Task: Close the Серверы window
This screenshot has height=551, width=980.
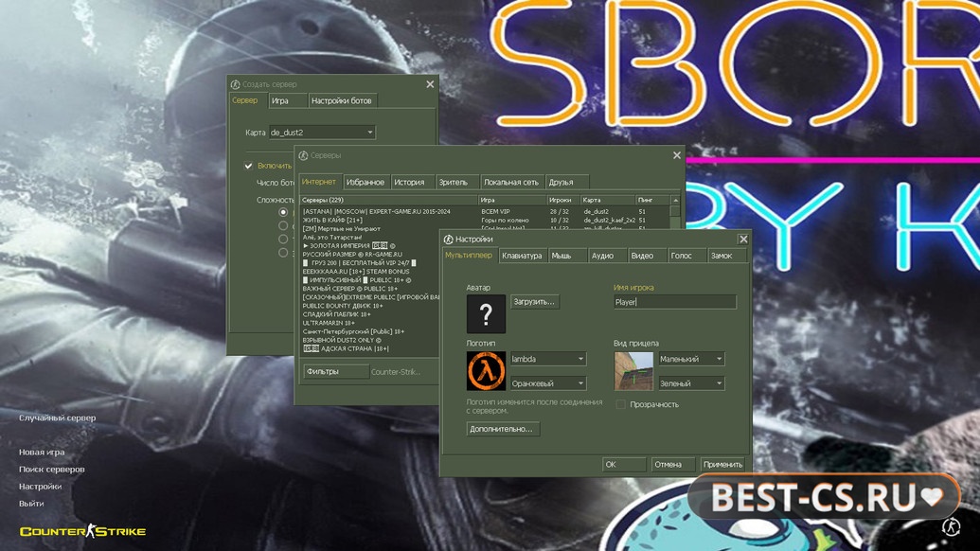Action: pos(677,155)
